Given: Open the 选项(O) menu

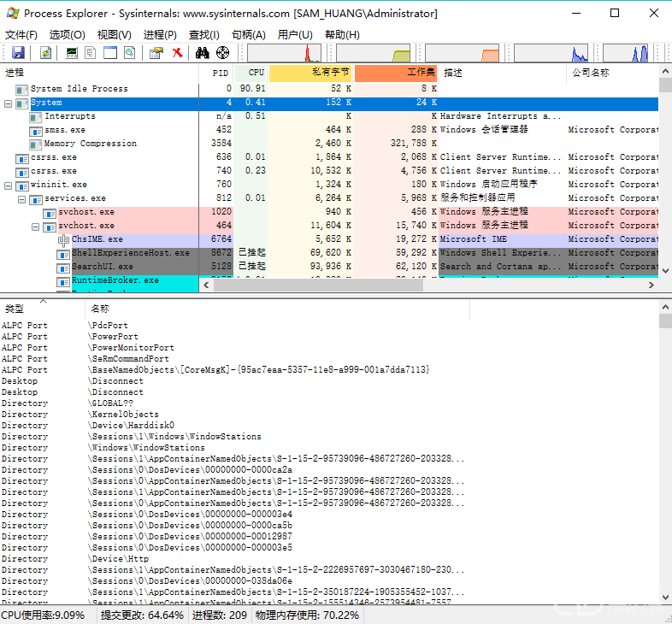Looking at the screenshot, I should 67,35.
